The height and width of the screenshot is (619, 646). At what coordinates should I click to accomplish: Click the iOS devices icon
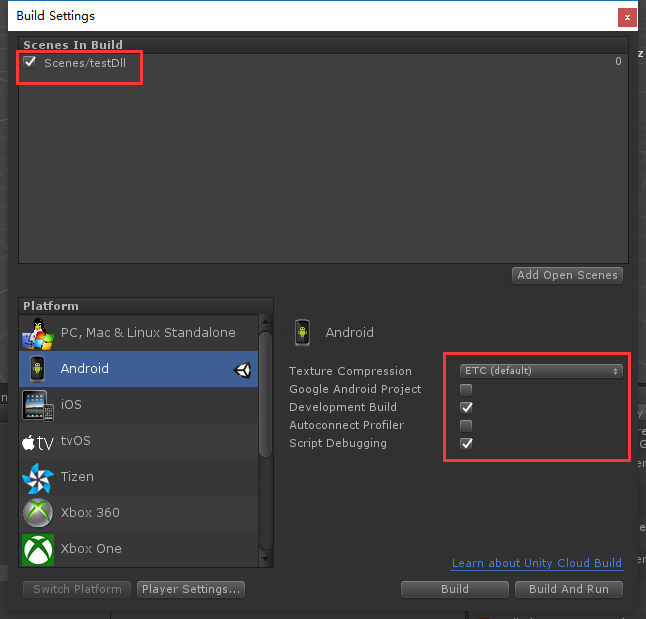[37, 406]
